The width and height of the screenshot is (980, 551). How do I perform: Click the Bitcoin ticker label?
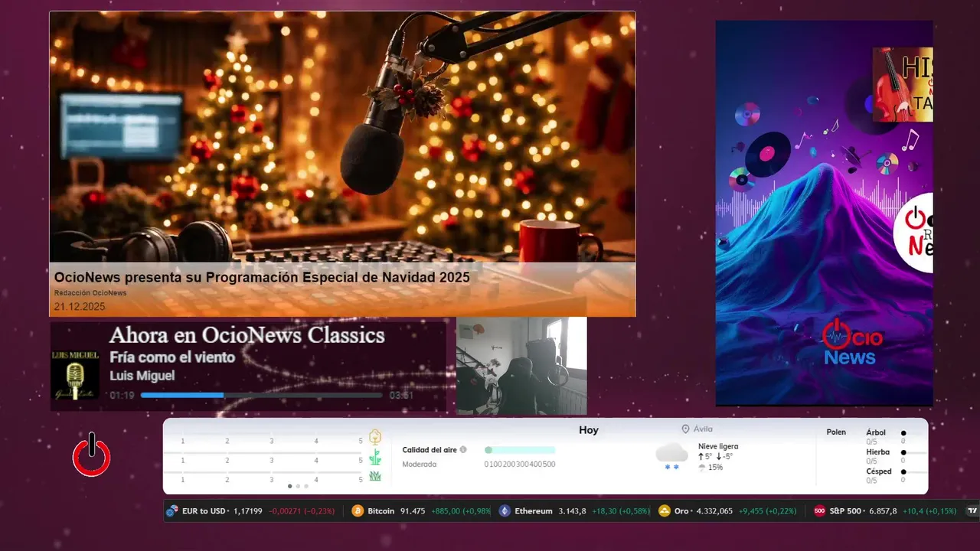pos(381,511)
